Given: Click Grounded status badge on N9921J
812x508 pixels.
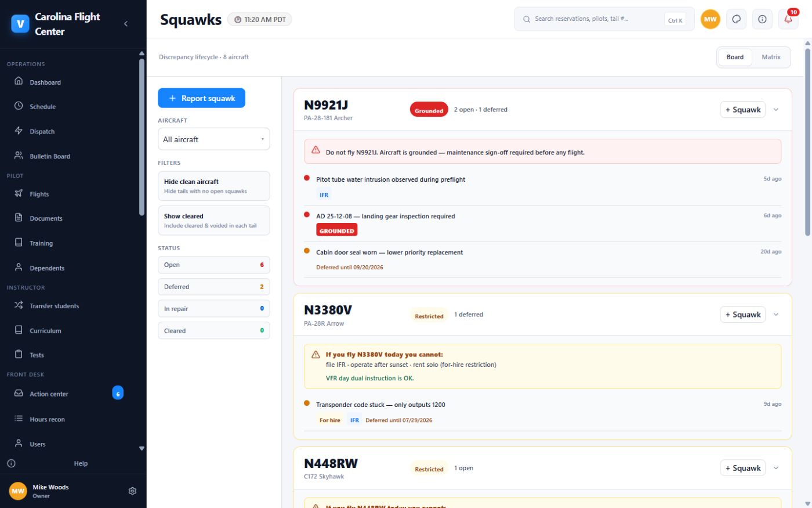Looking at the screenshot, I should pos(429,110).
